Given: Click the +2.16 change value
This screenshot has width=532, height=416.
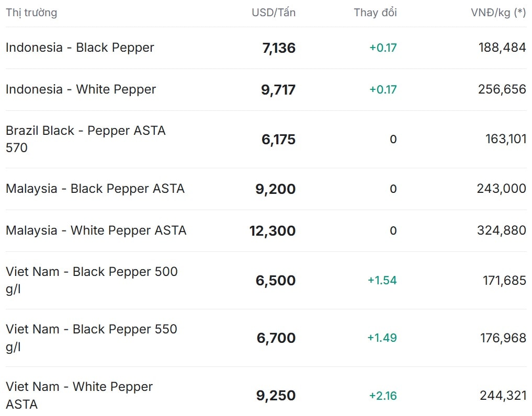Looking at the screenshot, I should pos(383,396).
